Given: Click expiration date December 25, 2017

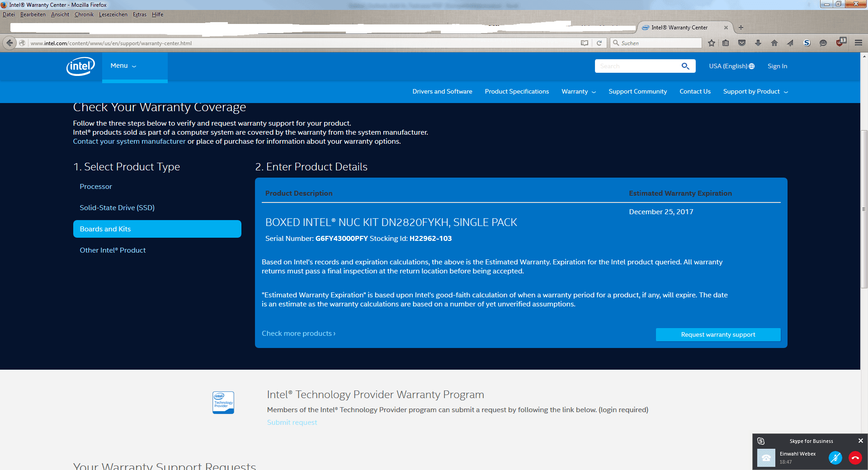Looking at the screenshot, I should coord(661,212).
